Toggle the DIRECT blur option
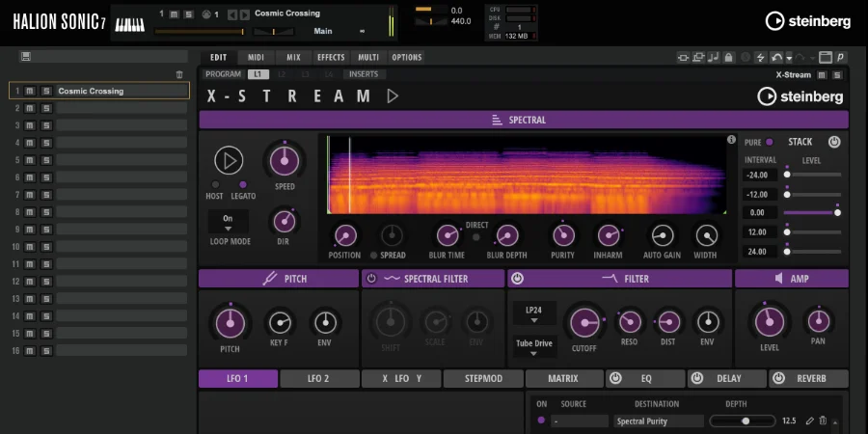 [x=475, y=237]
